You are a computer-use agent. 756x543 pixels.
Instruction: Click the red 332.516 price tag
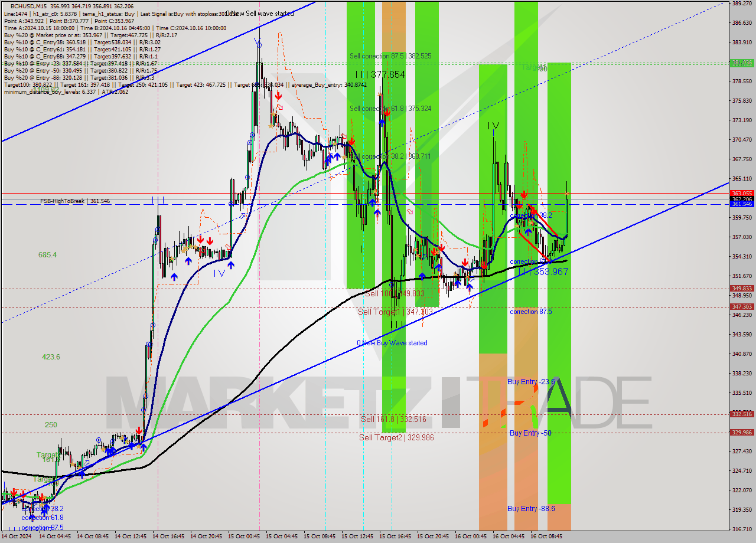(x=742, y=414)
